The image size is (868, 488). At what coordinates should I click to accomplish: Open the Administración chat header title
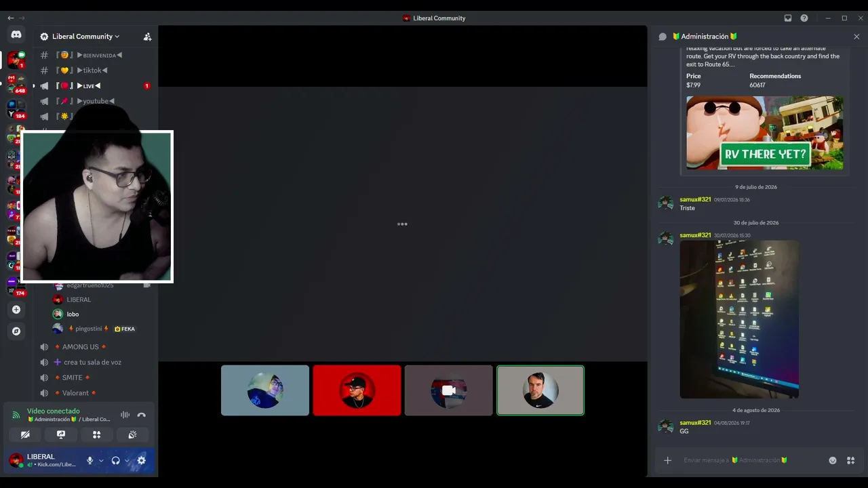[705, 37]
